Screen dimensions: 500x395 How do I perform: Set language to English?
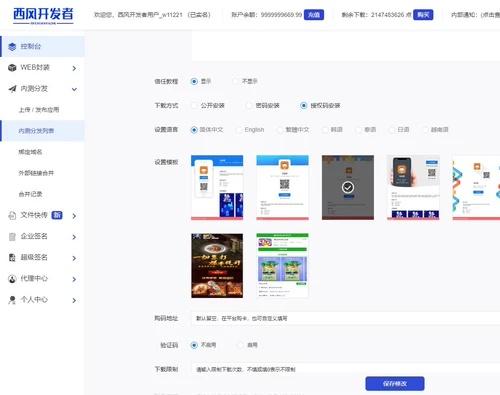pos(239,130)
